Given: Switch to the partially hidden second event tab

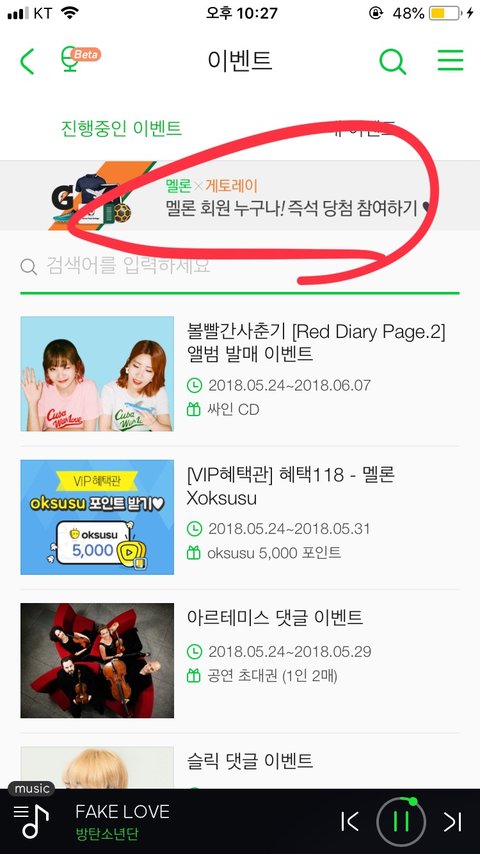Looking at the screenshot, I should tap(362, 129).
